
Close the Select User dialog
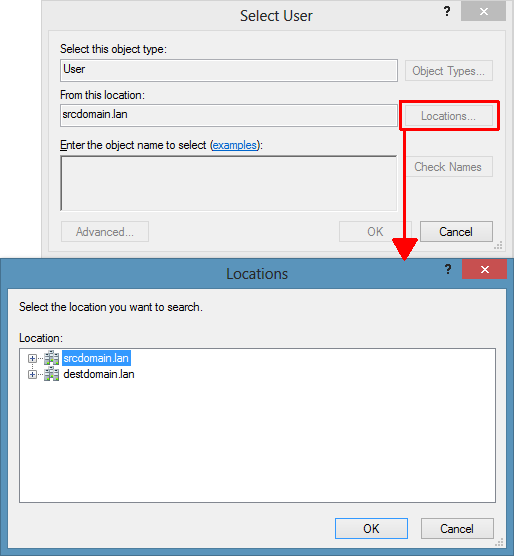point(484,12)
